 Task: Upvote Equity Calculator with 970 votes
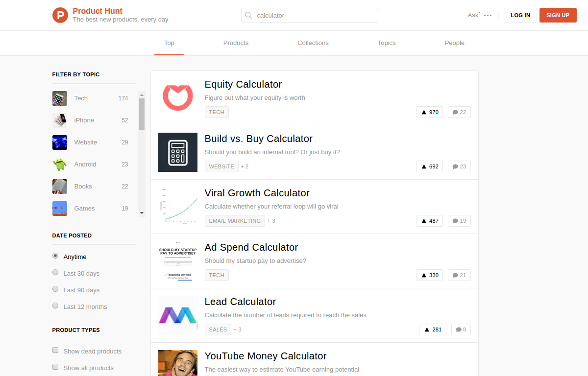429,112
